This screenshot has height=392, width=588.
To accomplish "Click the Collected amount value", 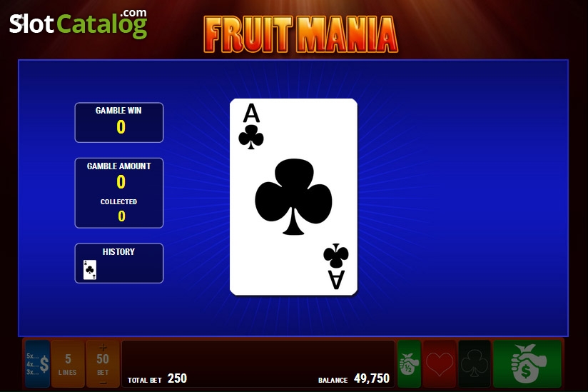I will 121,216.
